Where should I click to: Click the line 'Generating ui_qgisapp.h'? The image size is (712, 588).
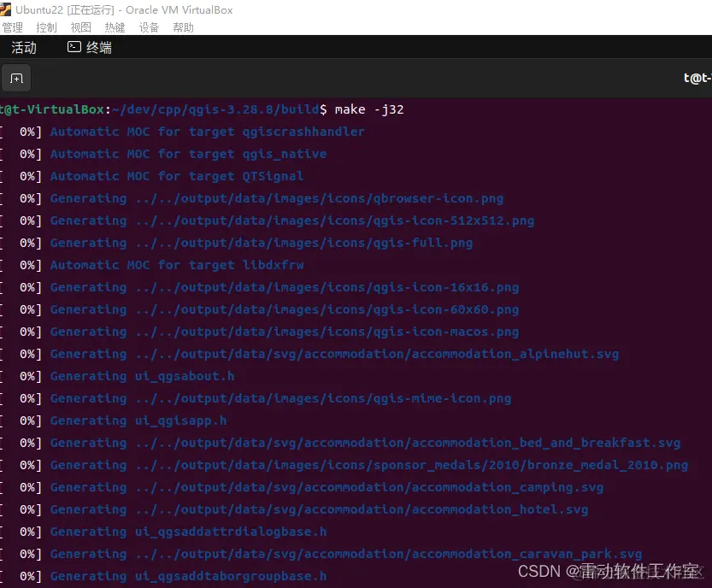point(138,420)
